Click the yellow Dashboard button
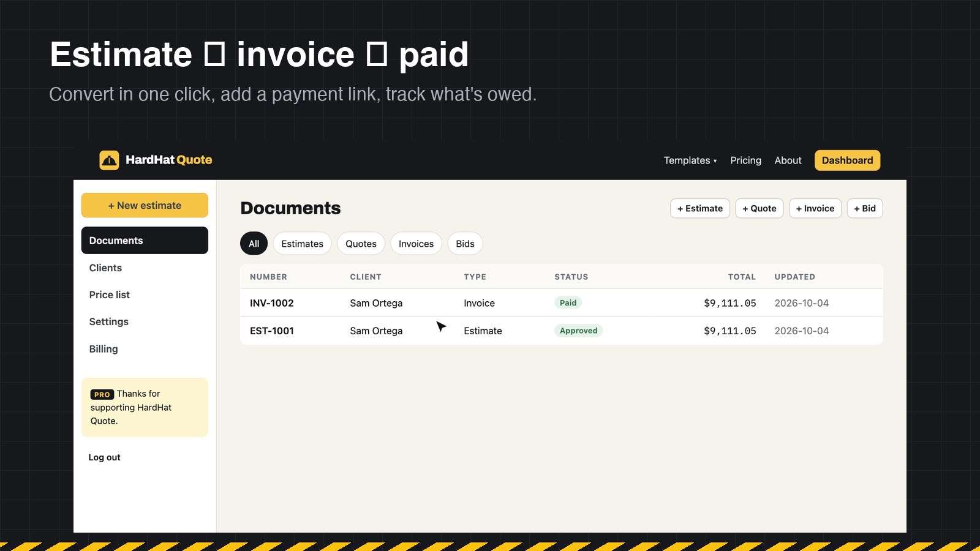This screenshot has width=980, height=551. point(847,160)
